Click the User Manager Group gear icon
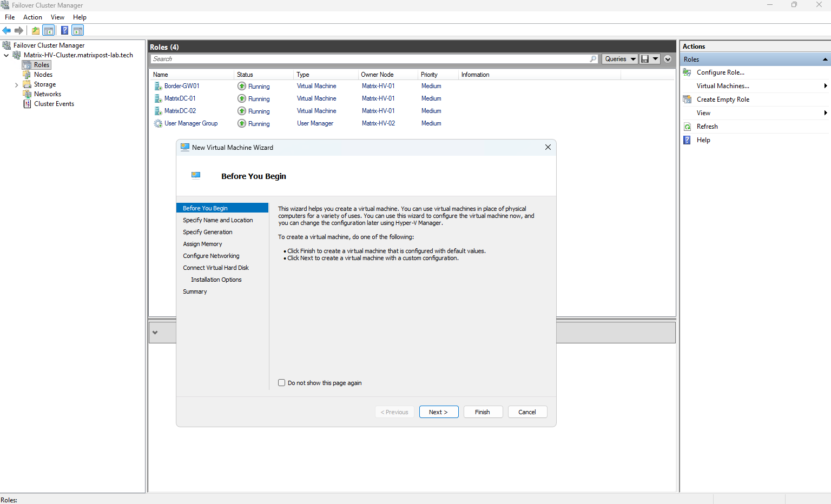 [x=158, y=123]
